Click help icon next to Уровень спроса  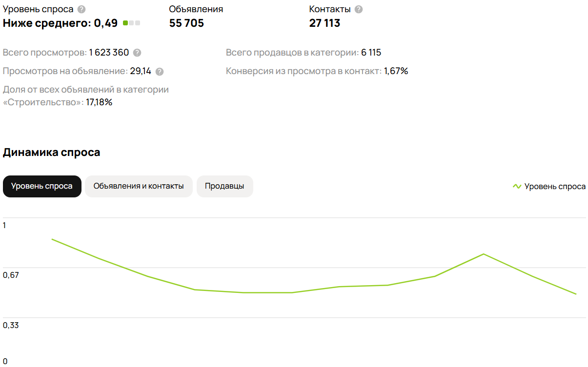click(x=81, y=9)
